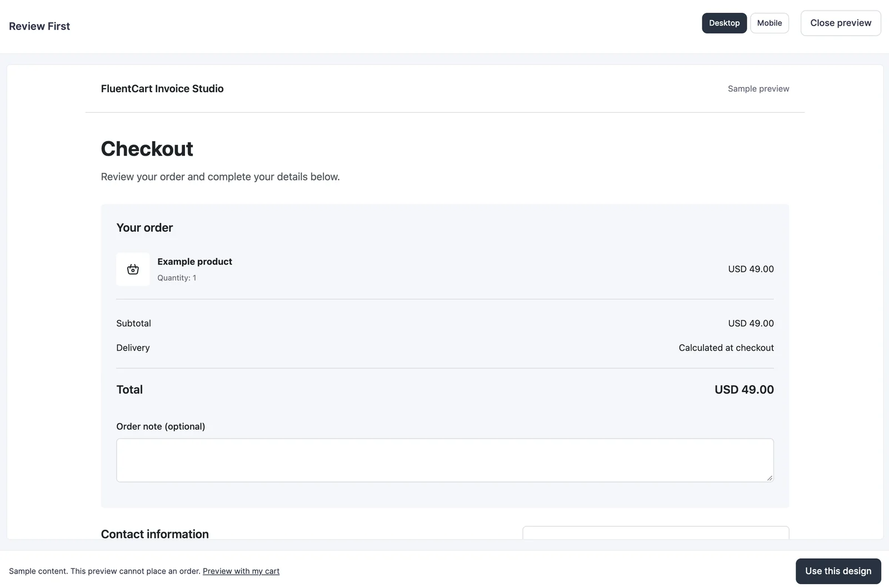Click Calculated at checkout text
This screenshot has width=889, height=588.
point(726,348)
